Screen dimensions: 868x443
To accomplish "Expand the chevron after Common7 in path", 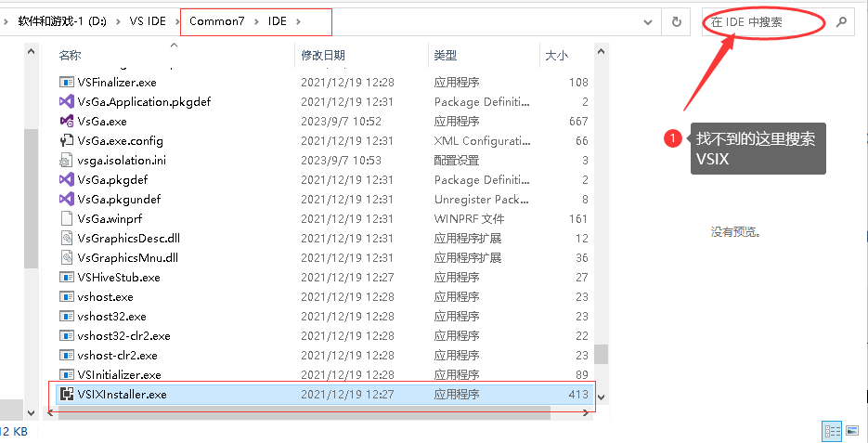I will tap(256, 21).
